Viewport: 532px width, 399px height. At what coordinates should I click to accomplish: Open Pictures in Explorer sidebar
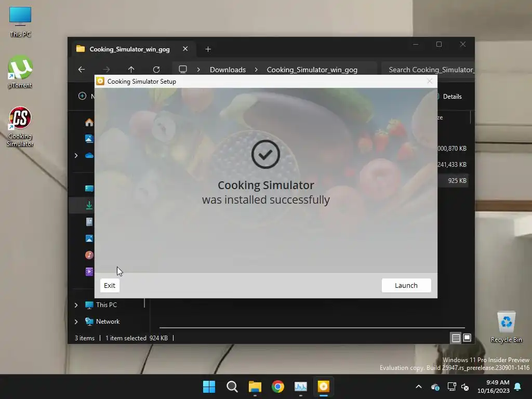[x=89, y=238]
